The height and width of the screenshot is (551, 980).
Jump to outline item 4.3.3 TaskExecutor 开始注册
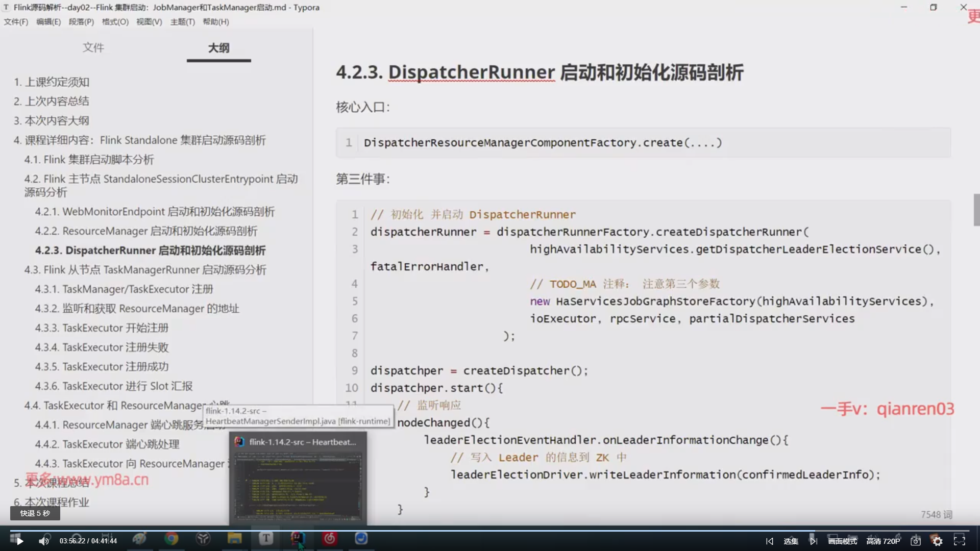(x=102, y=328)
